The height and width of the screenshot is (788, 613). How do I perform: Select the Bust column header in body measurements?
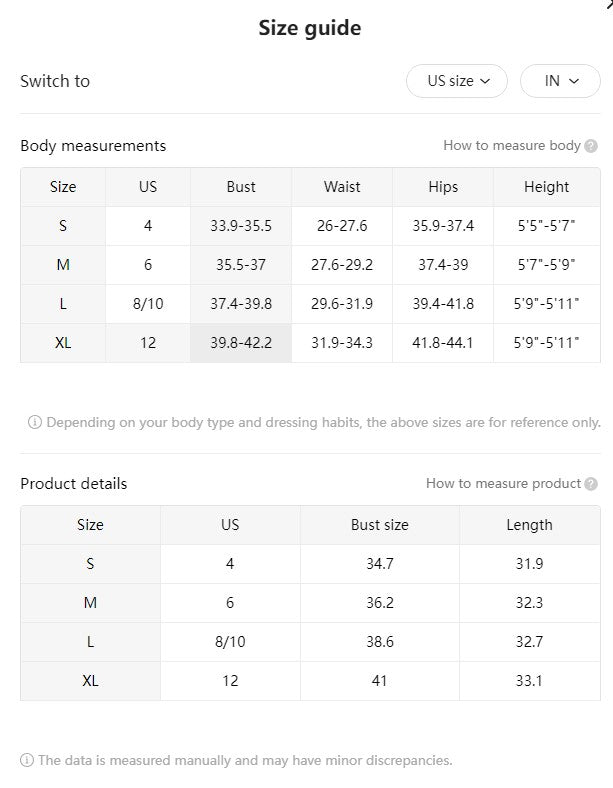241,187
